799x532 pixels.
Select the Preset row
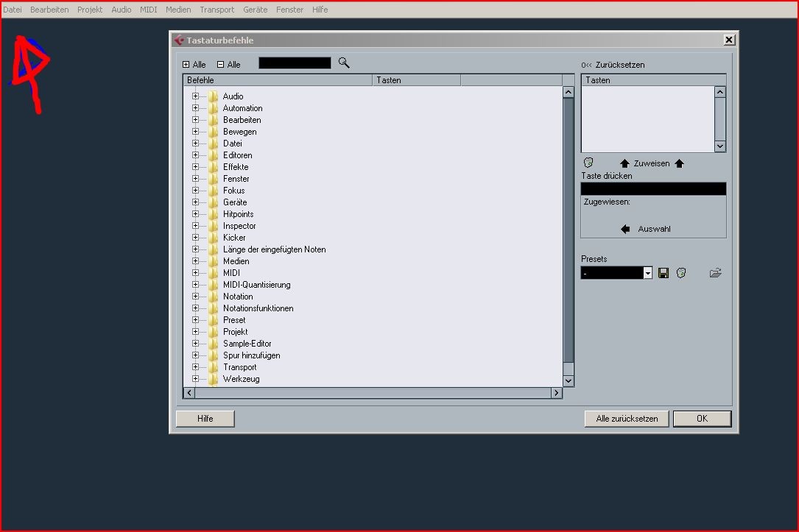pyautogui.click(x=234, y=319)
